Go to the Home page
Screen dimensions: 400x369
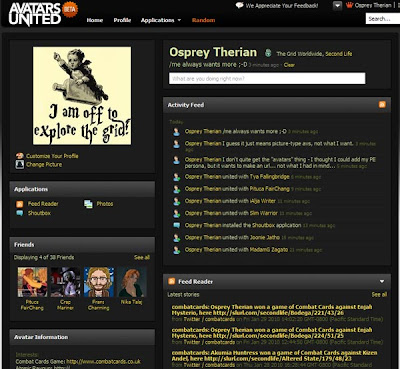coord(95,20)
